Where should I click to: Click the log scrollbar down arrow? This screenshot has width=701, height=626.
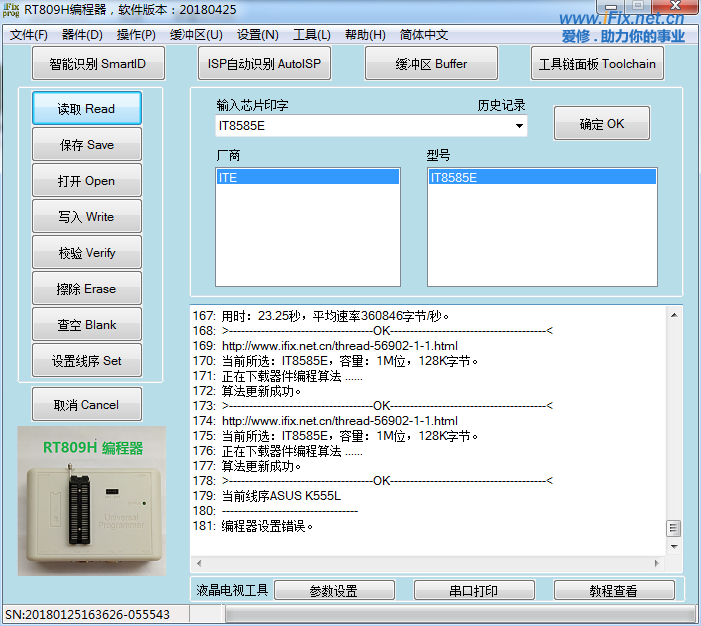tap(674, 546)
